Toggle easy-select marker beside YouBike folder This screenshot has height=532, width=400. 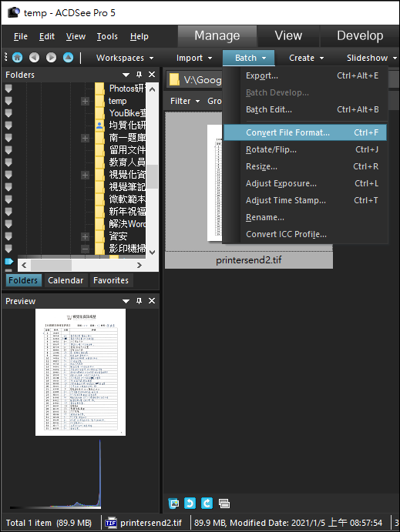click(x=8, y=113)
